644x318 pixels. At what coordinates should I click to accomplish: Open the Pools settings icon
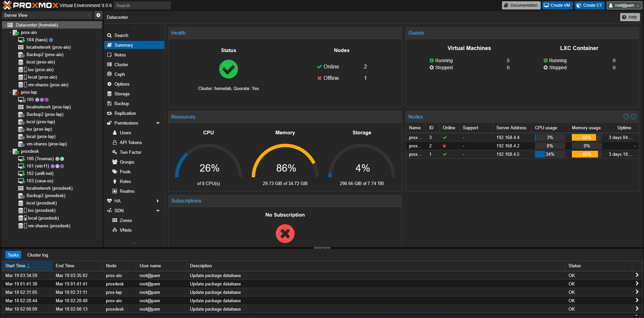(x=115, y=172)
